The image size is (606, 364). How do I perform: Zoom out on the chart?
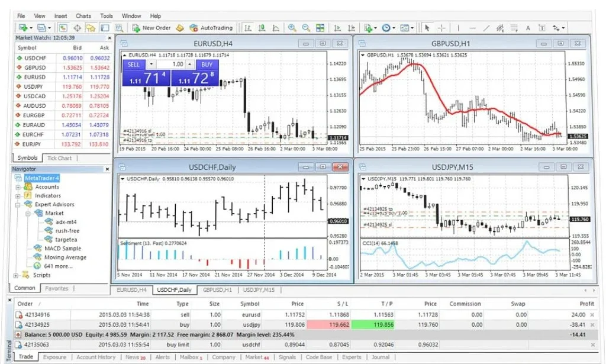(306, 28)
